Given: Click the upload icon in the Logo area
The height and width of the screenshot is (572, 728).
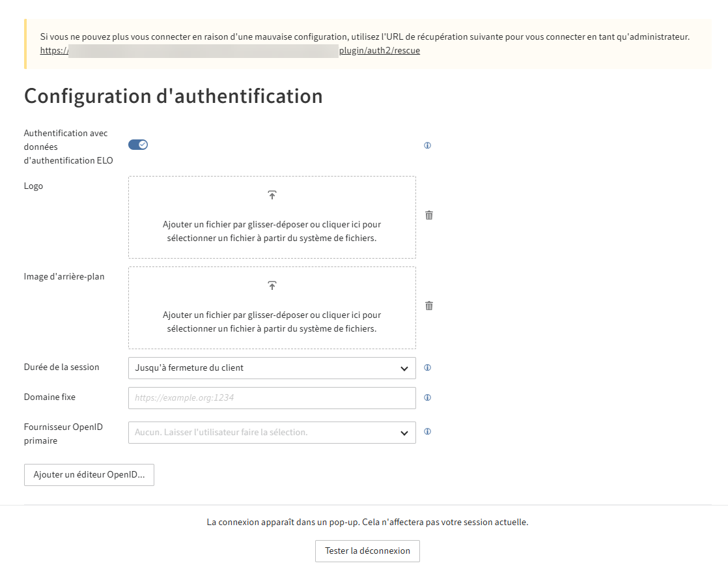Looking at the screenshot, I should (272, 194).
